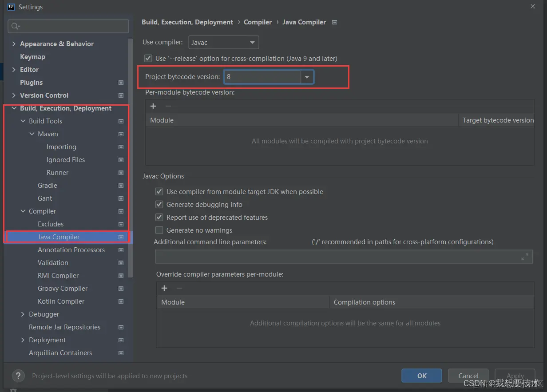Click project-level icon beside Build Tools
The image size is (547, 392).
tap(121, 121)
